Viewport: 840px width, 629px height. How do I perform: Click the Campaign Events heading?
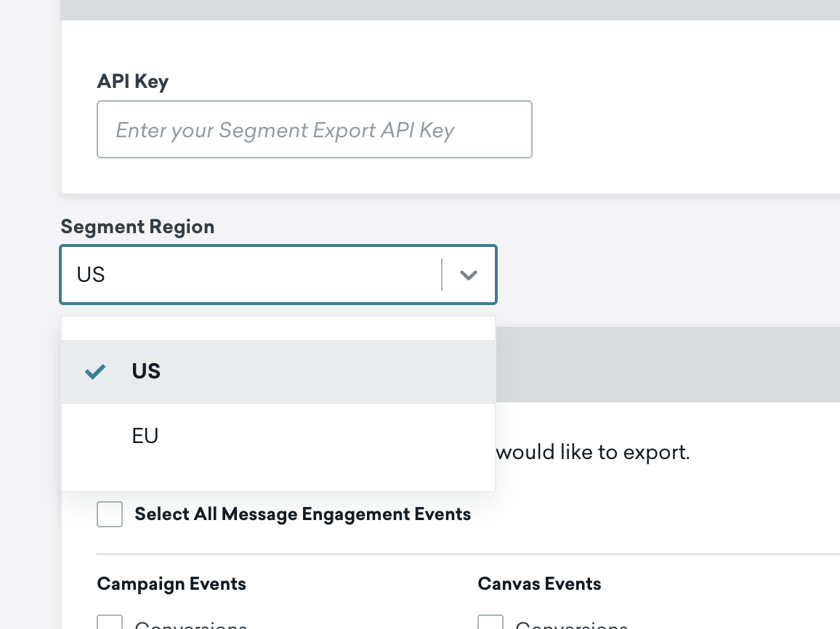(171, 584)
